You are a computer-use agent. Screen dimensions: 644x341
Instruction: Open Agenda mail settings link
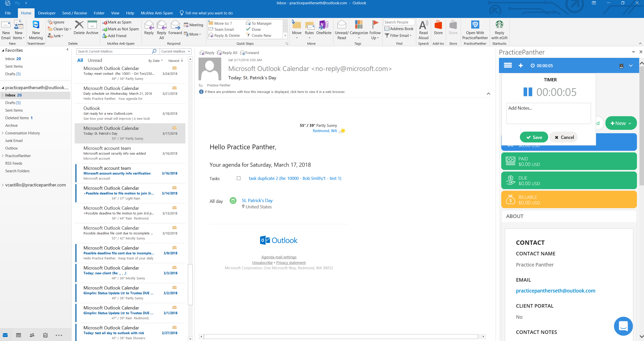pyautogui.click(x=279, y=257)
